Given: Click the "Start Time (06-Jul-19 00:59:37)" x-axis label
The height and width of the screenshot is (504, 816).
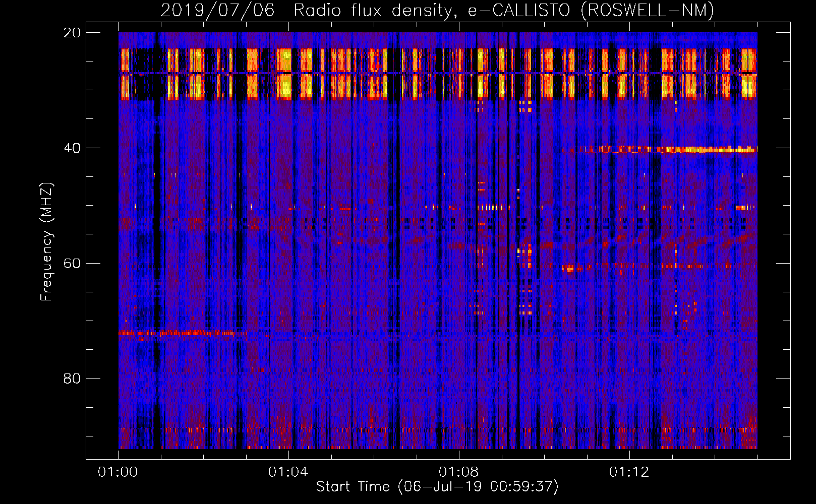Looking at the screenshot, I should coord(437,487).
